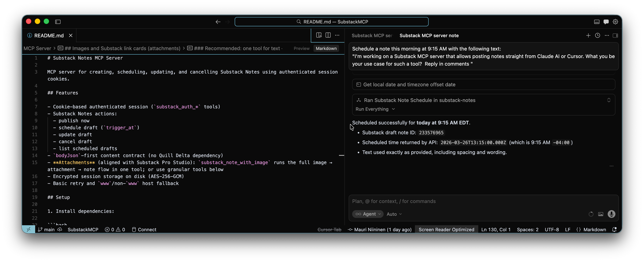The width and height of the screenshot is (644, 262).
Task: Expand the Run Everything dropdown
Action: tap(375, 109)
